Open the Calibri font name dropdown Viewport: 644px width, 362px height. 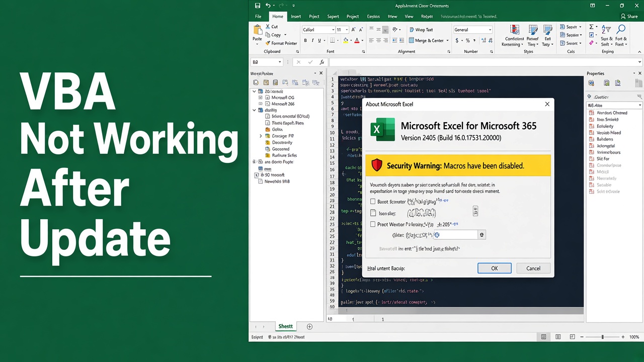(333, 30)
